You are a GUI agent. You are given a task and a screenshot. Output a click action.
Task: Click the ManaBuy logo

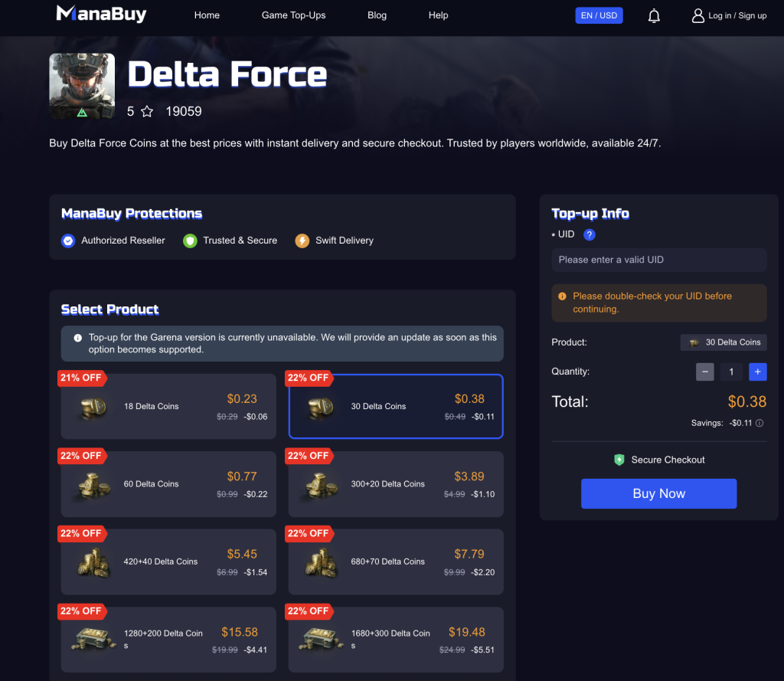pyautogui.click(x=102, y=14)
